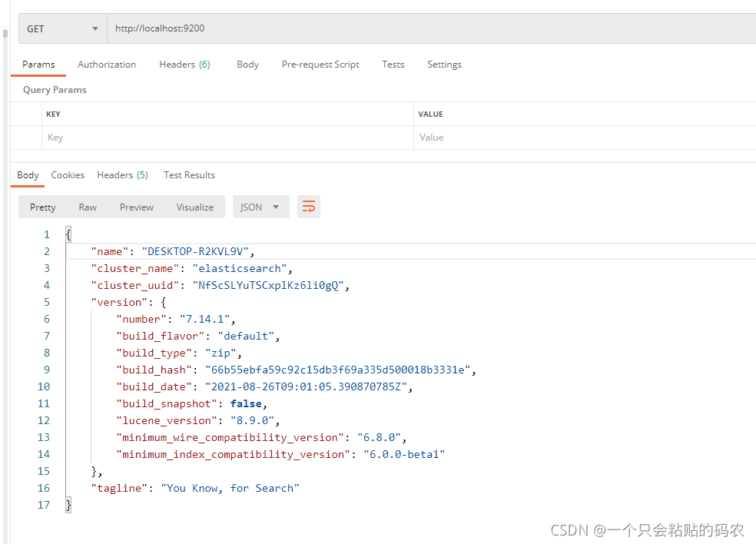Open the Test Results tab
The height and width of the screenshot is (544, 756).
tap(189, 175)
